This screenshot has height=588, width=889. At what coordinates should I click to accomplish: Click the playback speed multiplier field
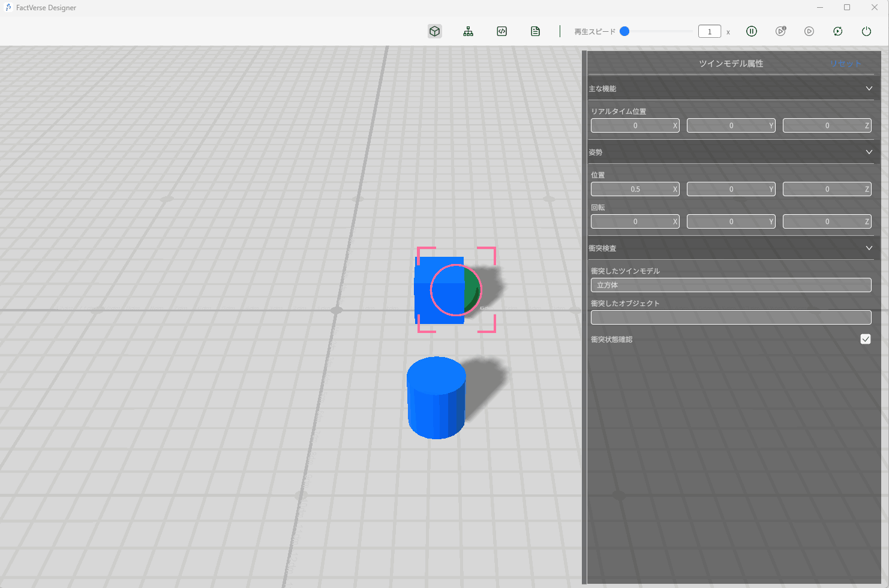[x=710, y=32]
